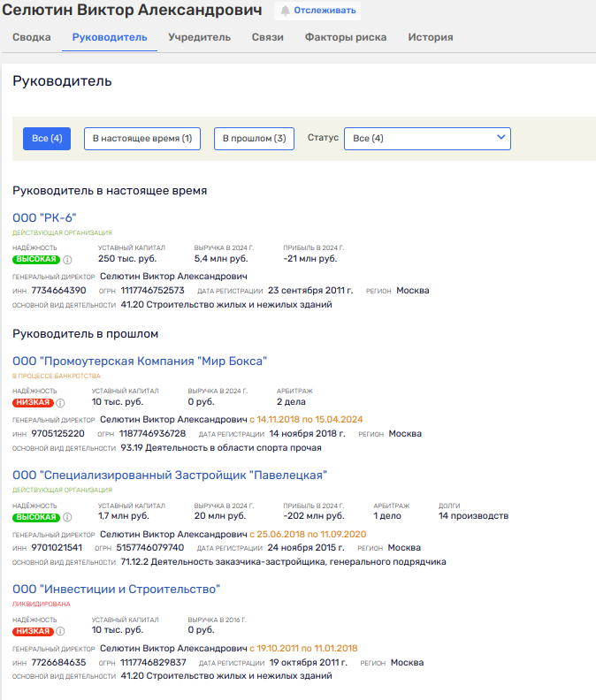The width and height of the screenshot is (596, 700).
Task: Click the bell icon next to Отслеживать
Action: pos(285,11)
